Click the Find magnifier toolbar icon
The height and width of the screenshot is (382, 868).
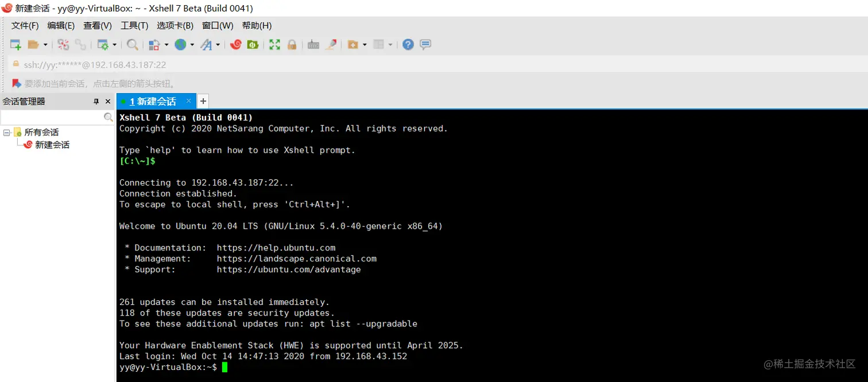[133, 44]
